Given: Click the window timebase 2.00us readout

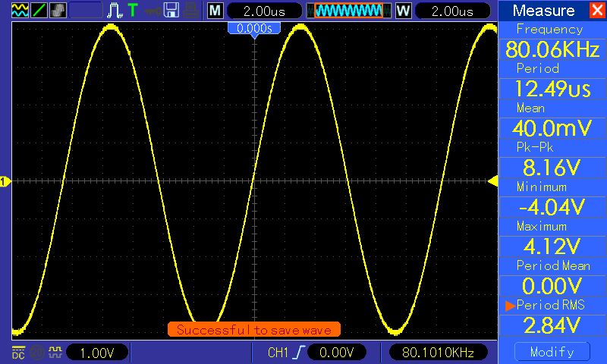Looking at the screenshot, I should (x=452, y=11).
